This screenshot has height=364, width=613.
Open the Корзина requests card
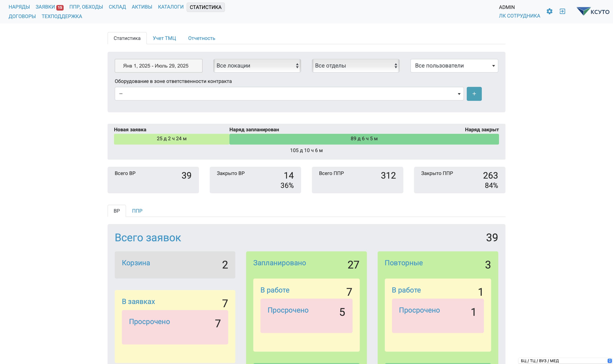pos(175,265)
